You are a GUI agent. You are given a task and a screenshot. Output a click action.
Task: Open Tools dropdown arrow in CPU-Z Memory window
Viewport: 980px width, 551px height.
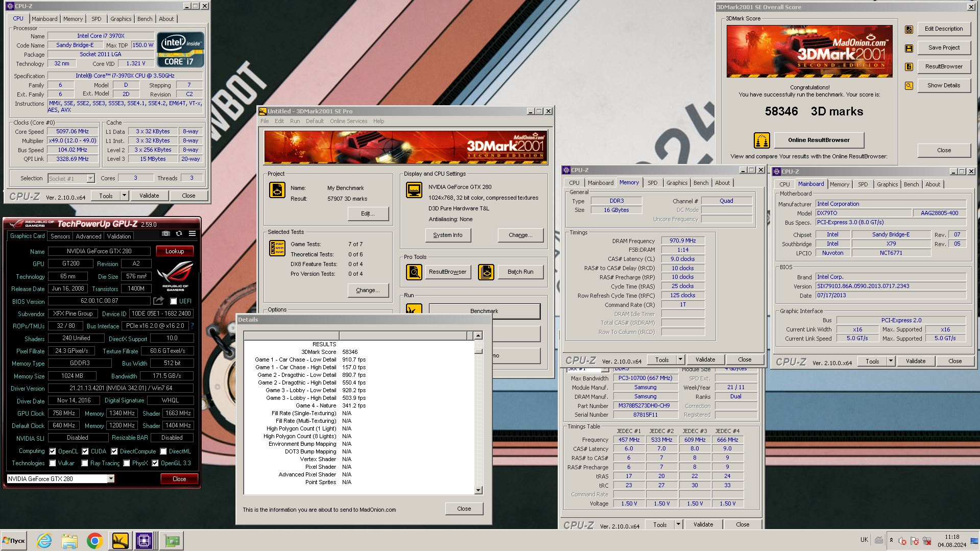tap(680, 360)
